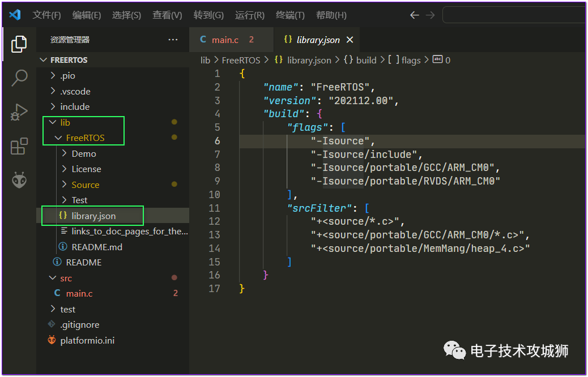Go forward with the right arrow
This screenshot has height=377, width=588.
point(431,15)
